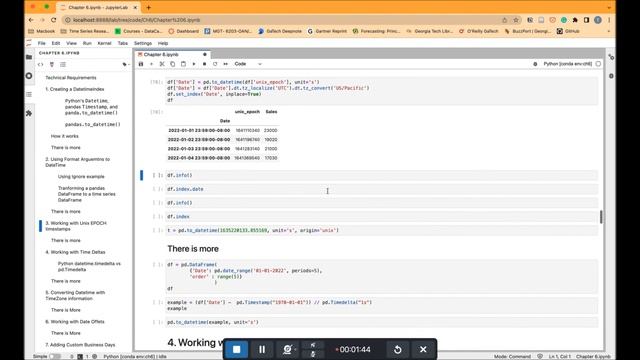Open the Dashboard bookmark
The image size is (640, 360).
tap(184, 31)
